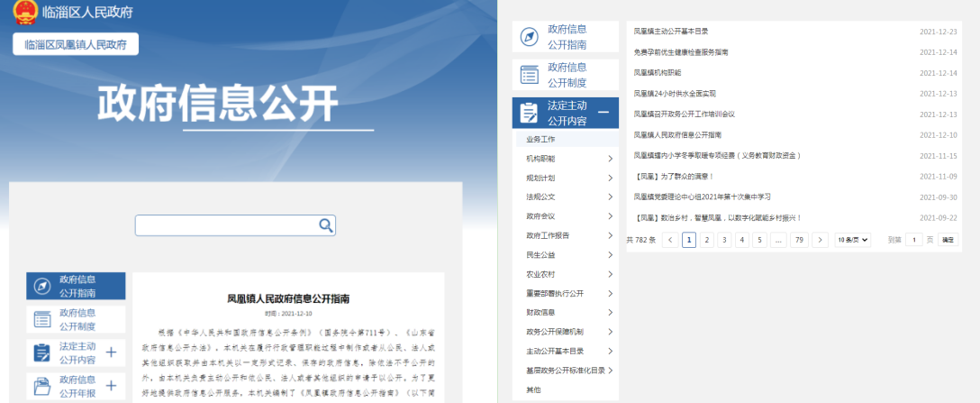Click the 临淄区凤凰镇人民政府 button

pos(76,44)
